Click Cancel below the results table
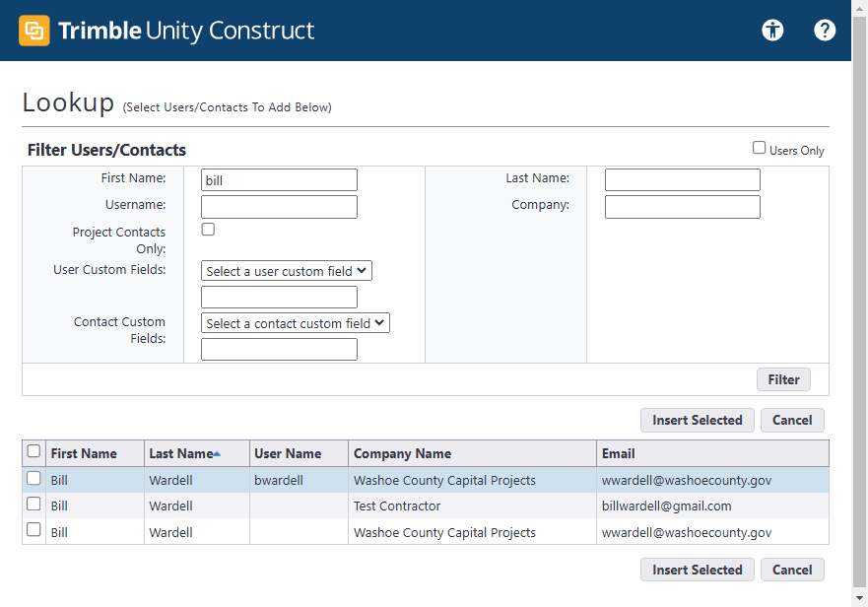 point(792,570)
